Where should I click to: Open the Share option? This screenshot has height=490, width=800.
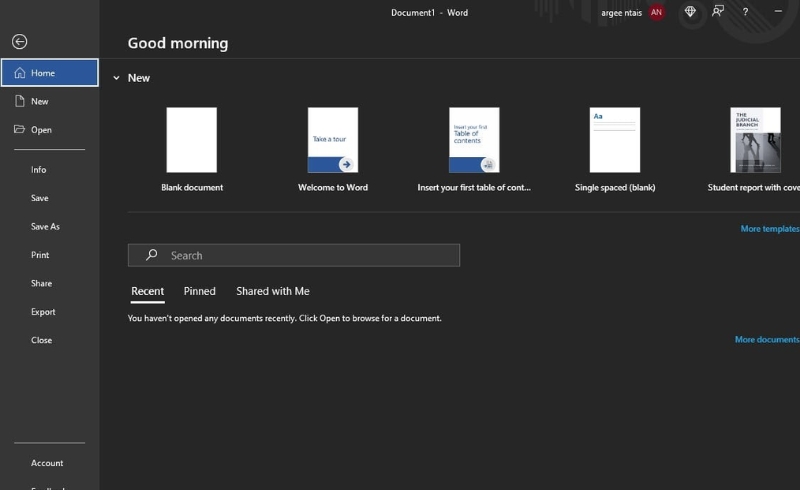(x=41, y=283)
